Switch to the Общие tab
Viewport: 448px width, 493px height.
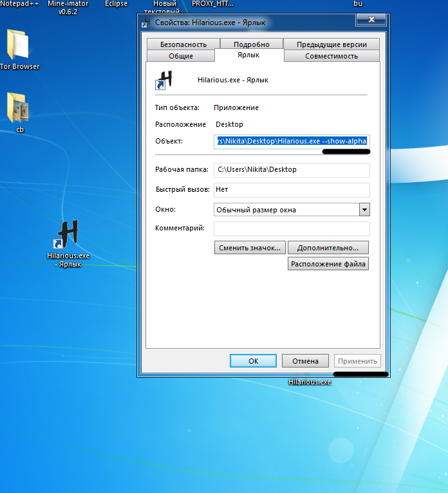(181, 56)
